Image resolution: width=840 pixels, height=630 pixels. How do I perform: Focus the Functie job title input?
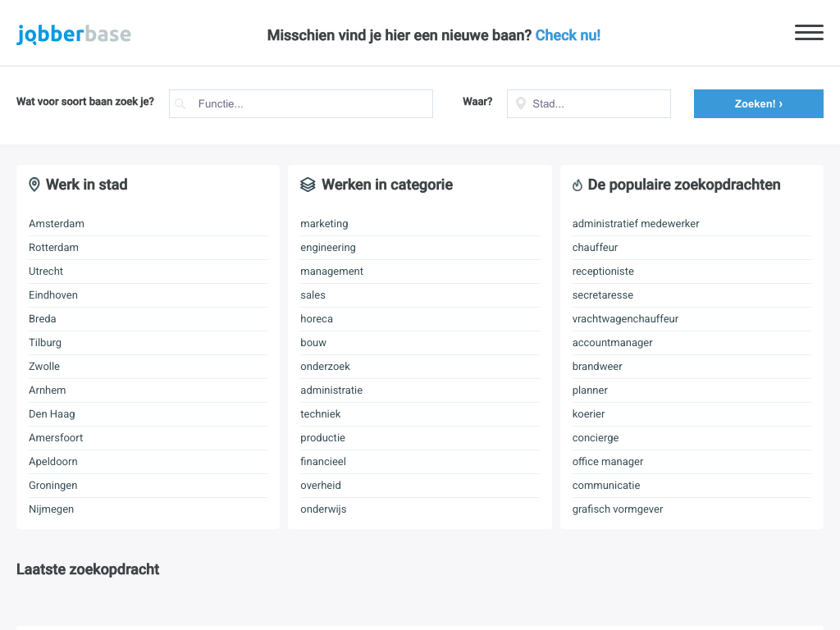click(x=312, y=104)
